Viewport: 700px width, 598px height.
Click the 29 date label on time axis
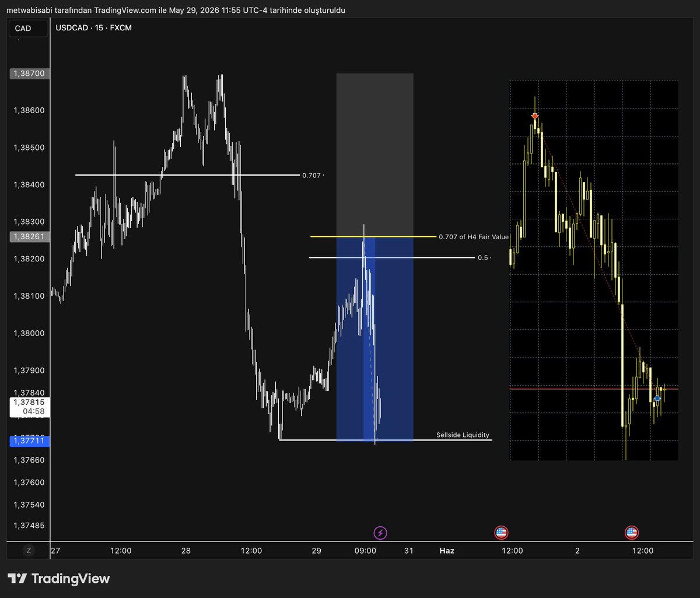pos(317,550)
